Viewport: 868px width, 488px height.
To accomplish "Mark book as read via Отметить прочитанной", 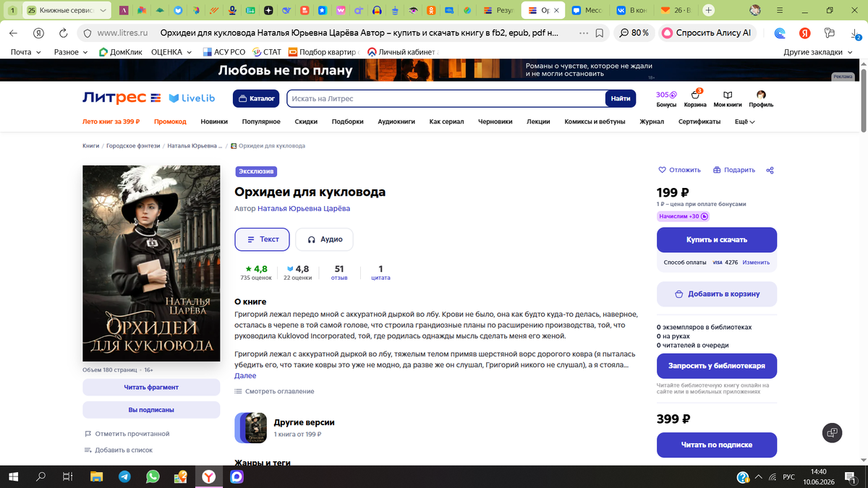I will click(127, 434).
